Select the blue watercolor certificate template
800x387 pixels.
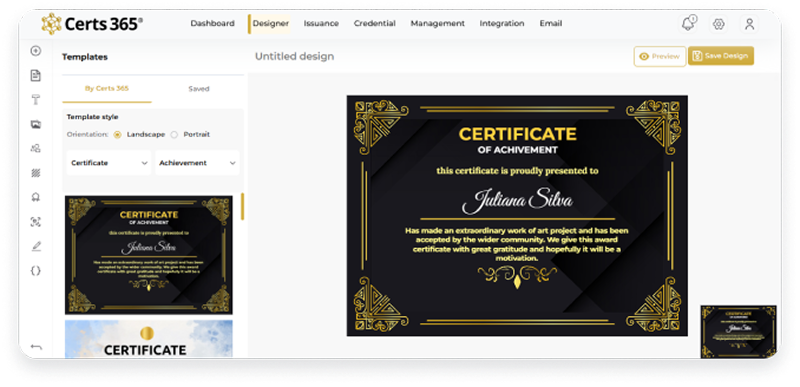[x=148, y=339]
